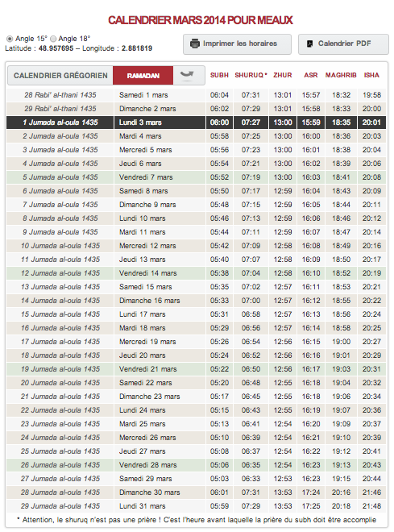Click the printer icon

point(195,44)
